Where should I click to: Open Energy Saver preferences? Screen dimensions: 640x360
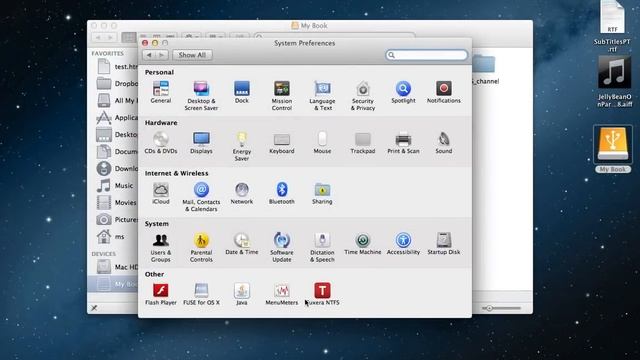(242, 147)
